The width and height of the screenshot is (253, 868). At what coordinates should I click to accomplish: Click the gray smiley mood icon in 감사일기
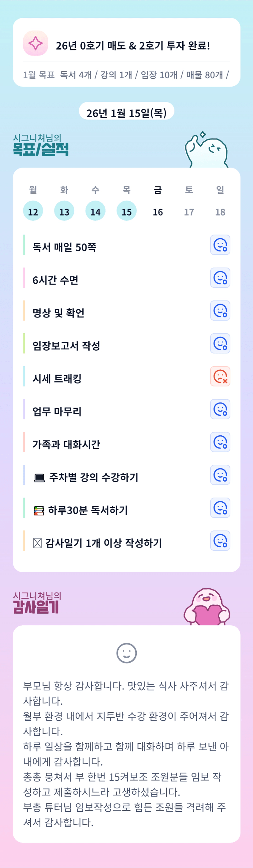(x=127, y=653)
